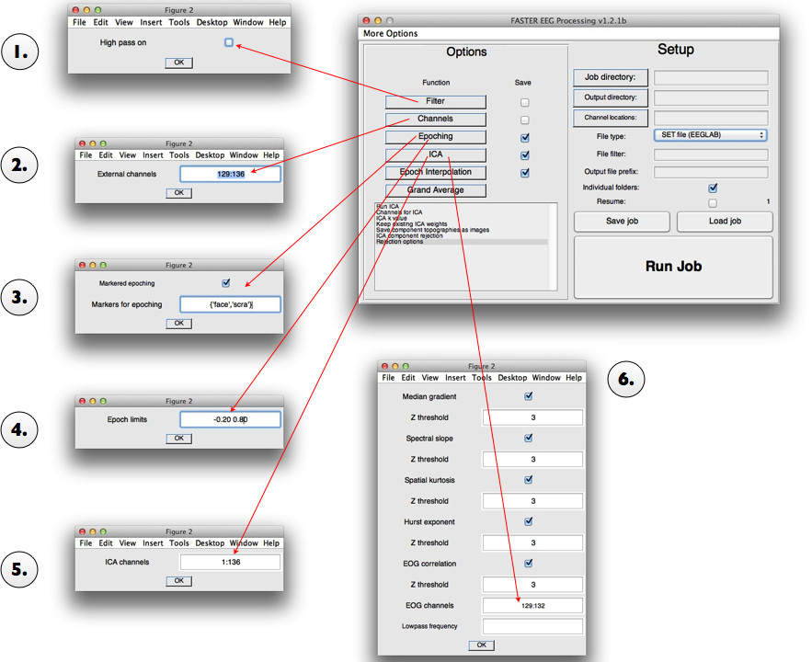Click OK in the ICA channels dialog
812x662 pixels.
(x=179, y=581)
